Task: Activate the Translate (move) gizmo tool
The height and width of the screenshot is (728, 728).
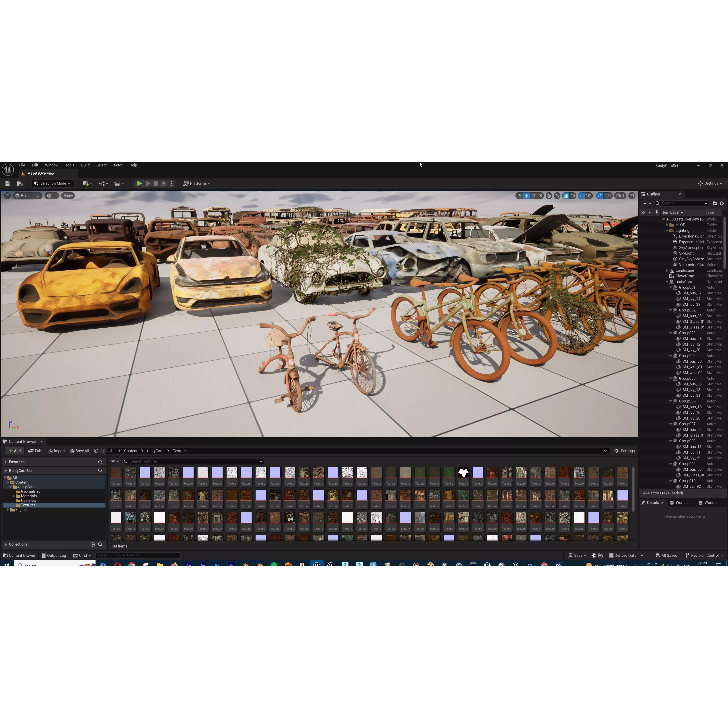Action: coord(526,196)
